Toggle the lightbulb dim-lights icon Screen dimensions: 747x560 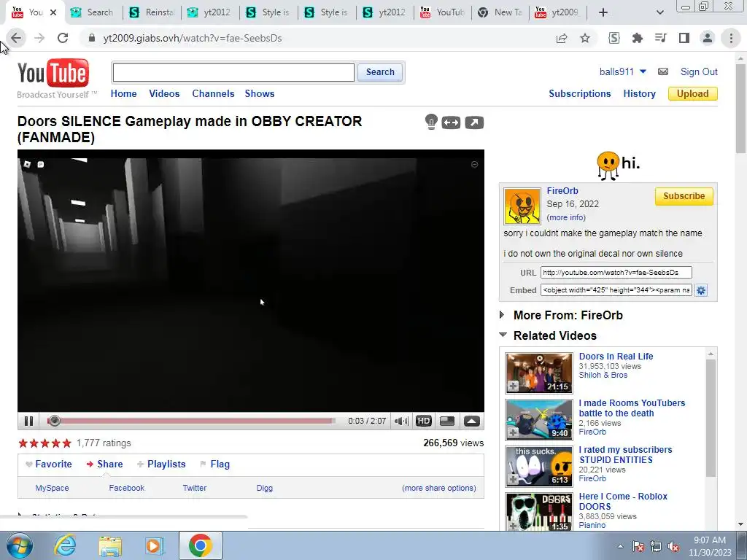431,122
